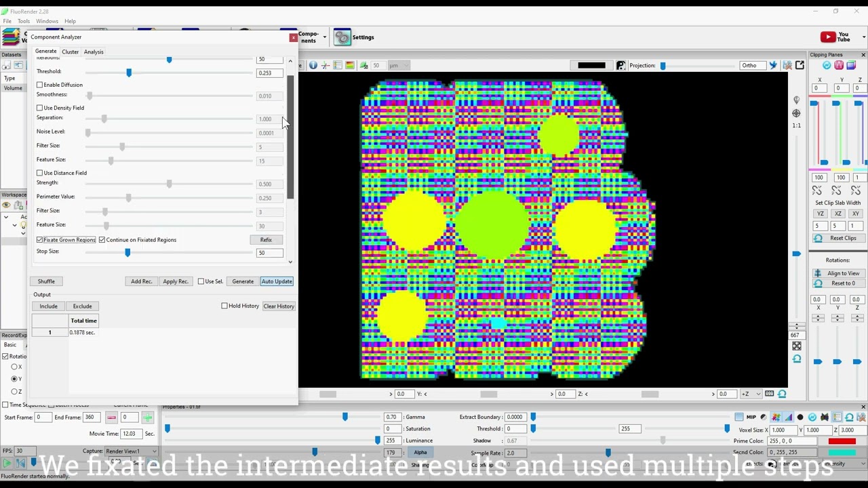Open the µm units dropdown
This screenshot has height=488, width=868.
click(399, 65)
